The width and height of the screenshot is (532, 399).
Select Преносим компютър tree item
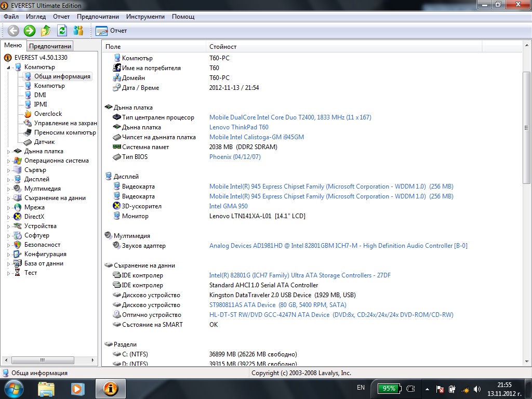pyautogui.click(x=65, y=132)
